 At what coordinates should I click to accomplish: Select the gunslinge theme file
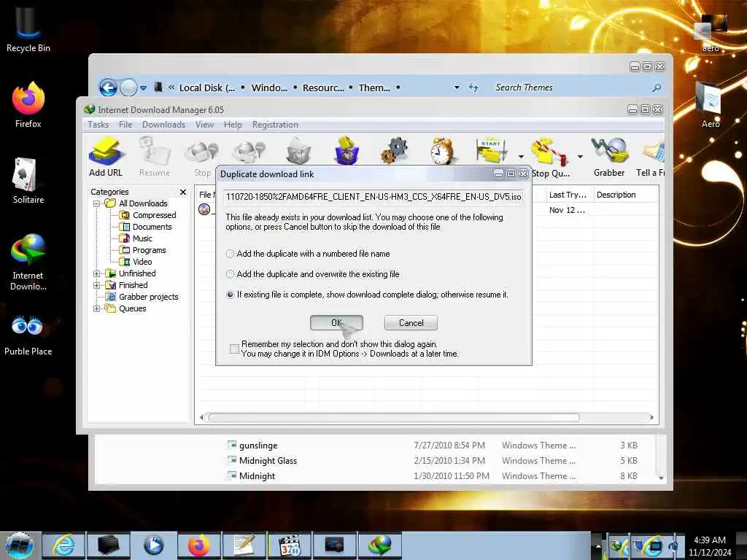pyautogui.click(x=258, y=446)
